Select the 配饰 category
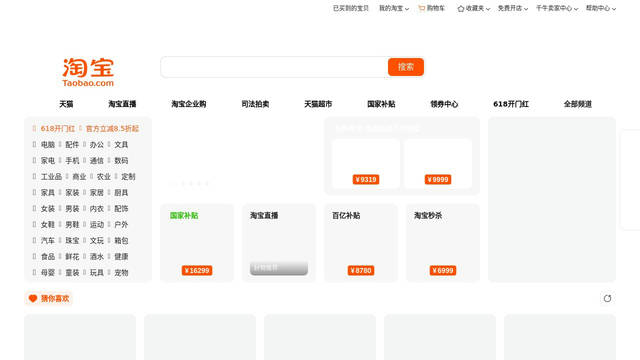Screen dimensions: 640x360 [x=121, y=209]
